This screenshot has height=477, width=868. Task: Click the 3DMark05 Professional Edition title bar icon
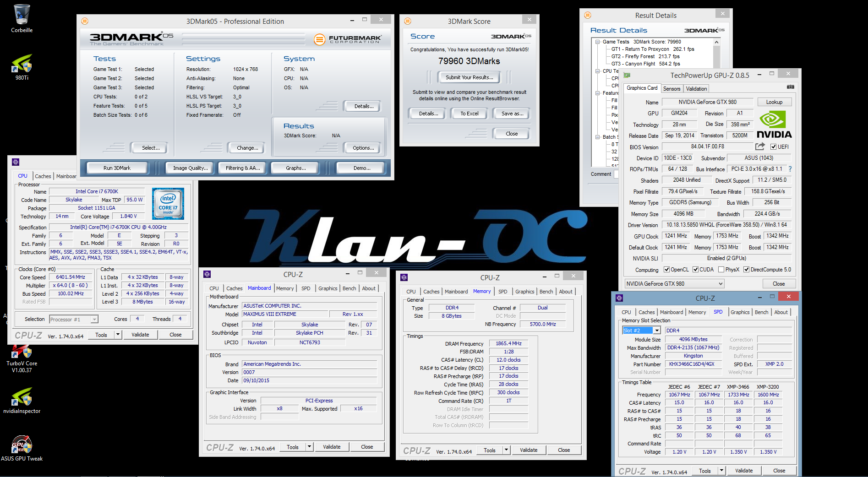[x=85, y=21]
